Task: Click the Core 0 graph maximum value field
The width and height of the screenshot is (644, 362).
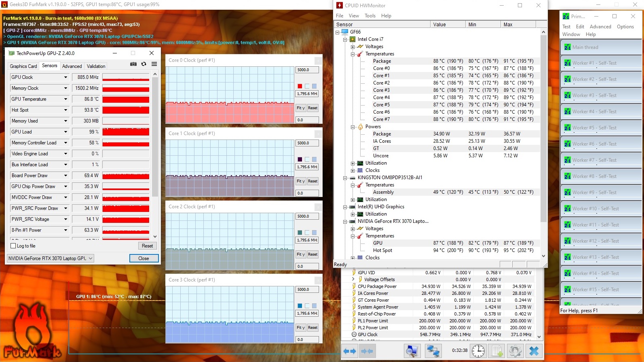Action: point(307,70)
